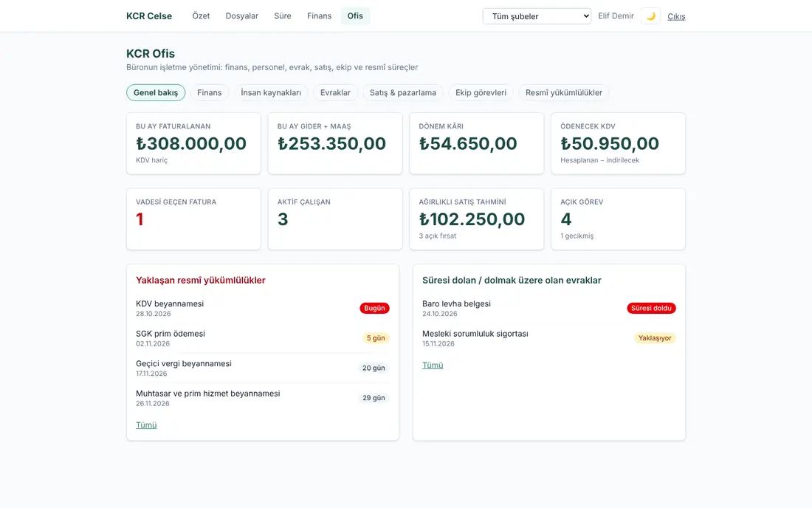Click the Aktif Çalışan count 3

[283, 219]
